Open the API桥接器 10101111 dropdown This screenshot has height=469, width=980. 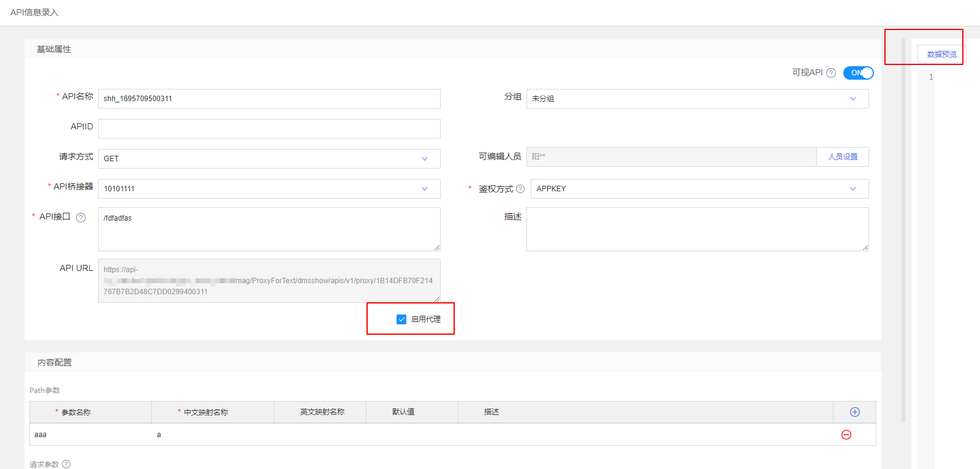tap(269, 189)
